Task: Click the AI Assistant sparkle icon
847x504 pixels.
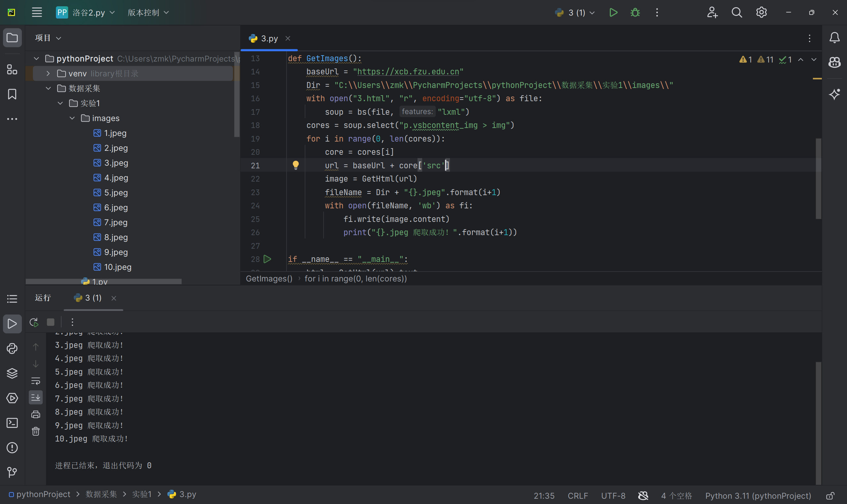Action: click(834, 94)
